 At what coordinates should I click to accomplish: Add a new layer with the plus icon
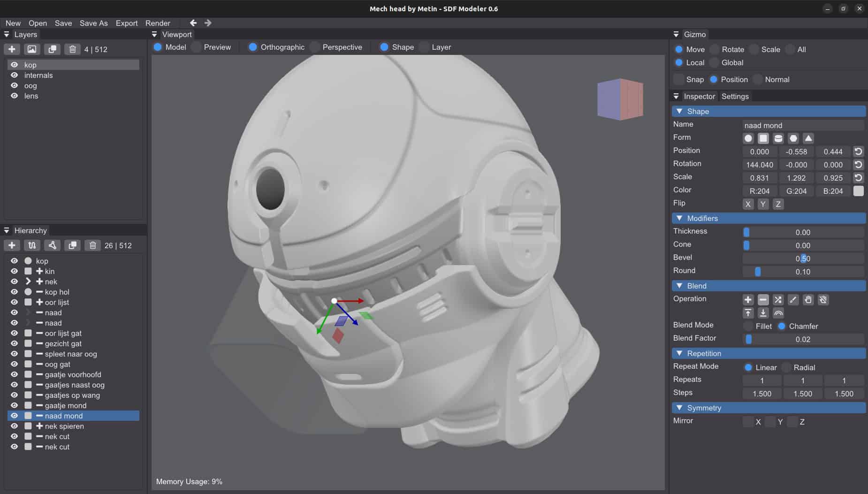tap(12, 49)
